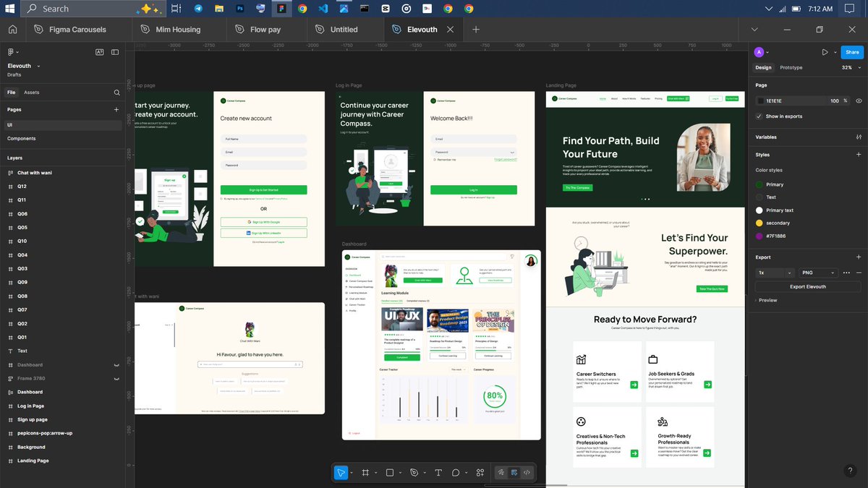Click the Primary color style swatch
Image resolution: width=868 pixels, height=488 pixels.
click(x=759, y=184)
